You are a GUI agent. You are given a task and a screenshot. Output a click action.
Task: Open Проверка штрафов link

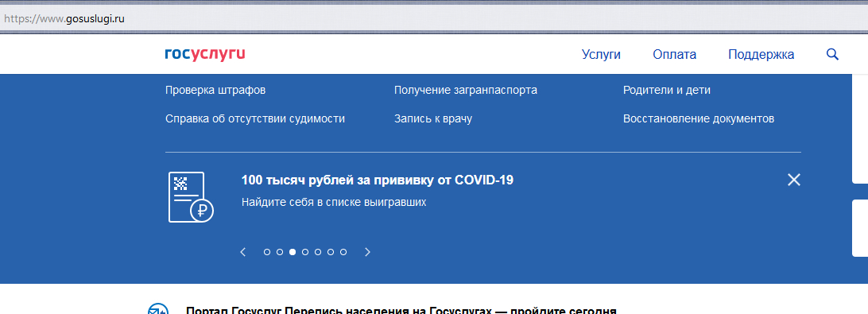pos(215,90)
